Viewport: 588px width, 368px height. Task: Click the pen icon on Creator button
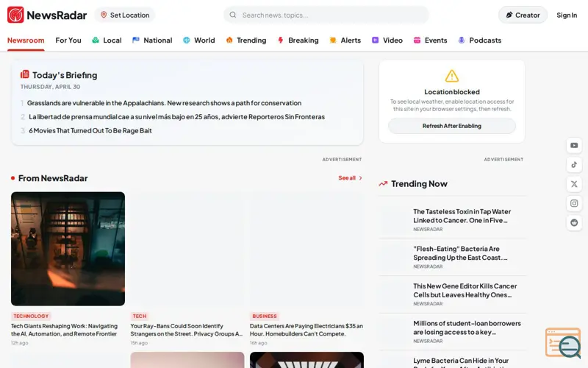tap(509, 15)
